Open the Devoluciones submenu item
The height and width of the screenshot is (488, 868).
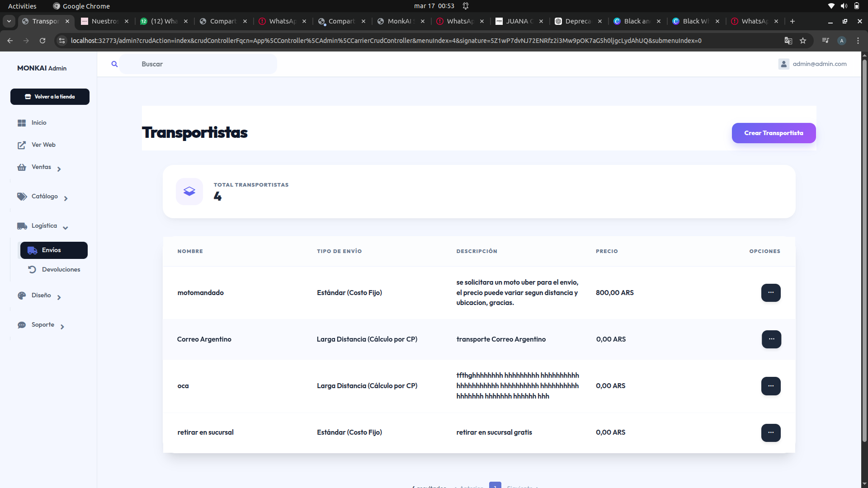pyautogui.click(x=61, y=270)
